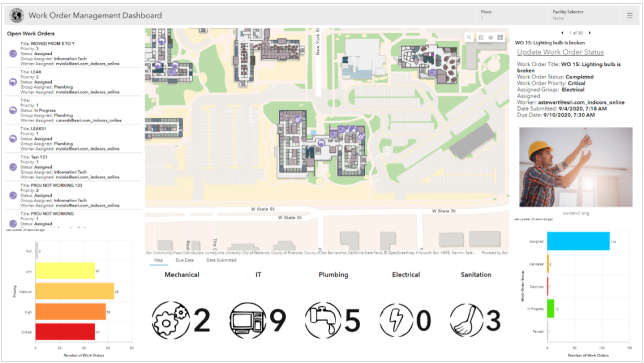The image size is (644, 363).
Task: Select the Null priority gray bar
Action: (37, 250)
